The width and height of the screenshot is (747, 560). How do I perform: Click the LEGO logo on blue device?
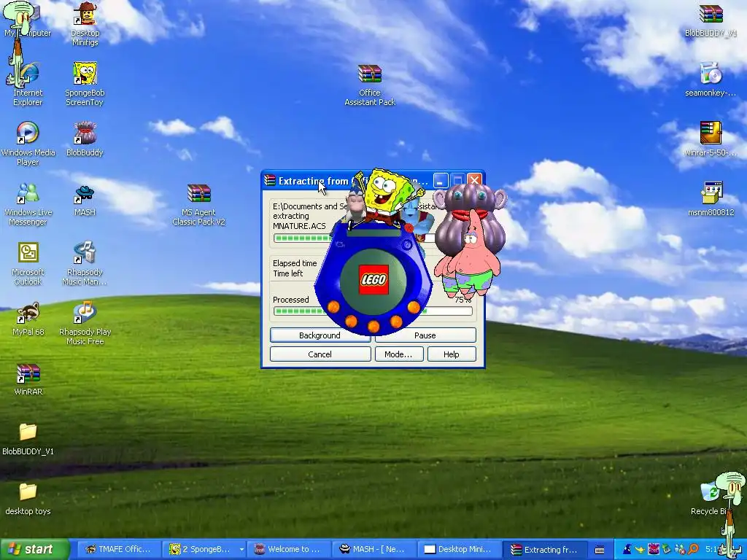(373, 279)
